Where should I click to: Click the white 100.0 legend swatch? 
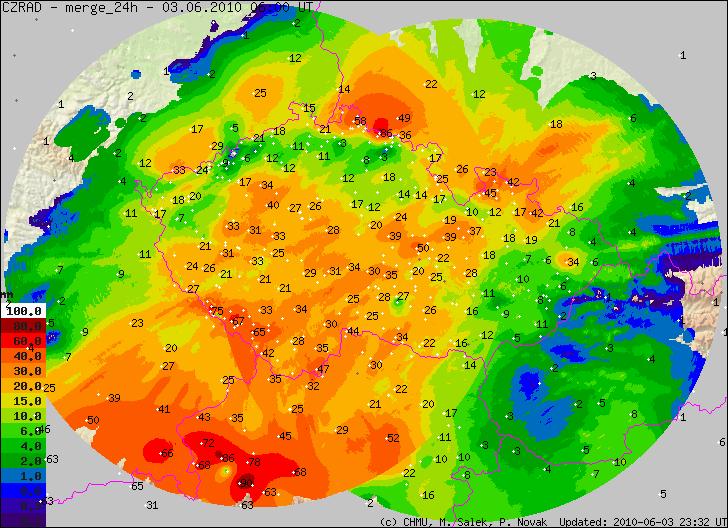pos(23,311)
